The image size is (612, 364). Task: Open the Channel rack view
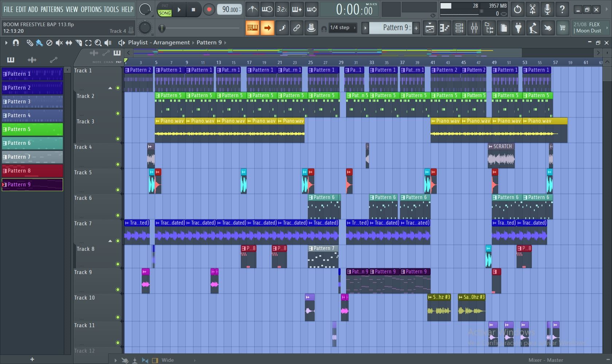pos(459,28)
